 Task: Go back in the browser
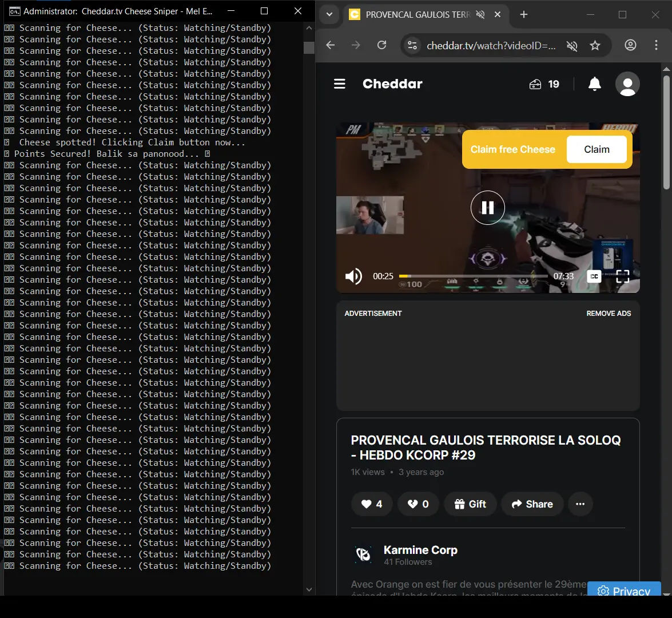(x=330, y=45)
